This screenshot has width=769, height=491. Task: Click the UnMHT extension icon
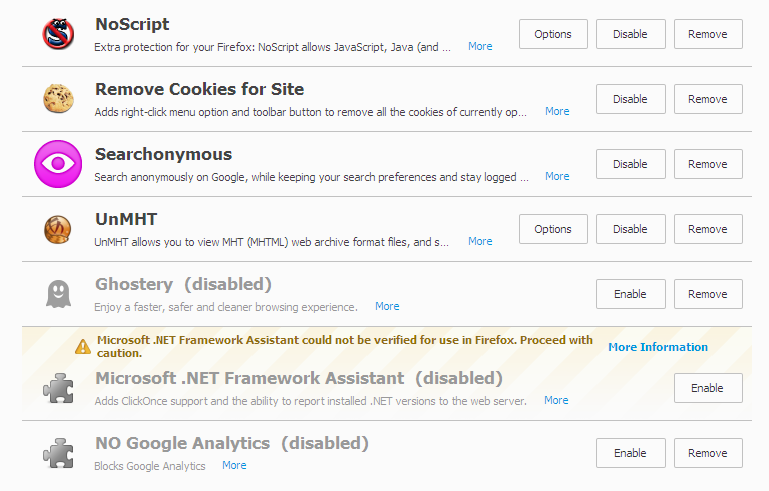58,229
